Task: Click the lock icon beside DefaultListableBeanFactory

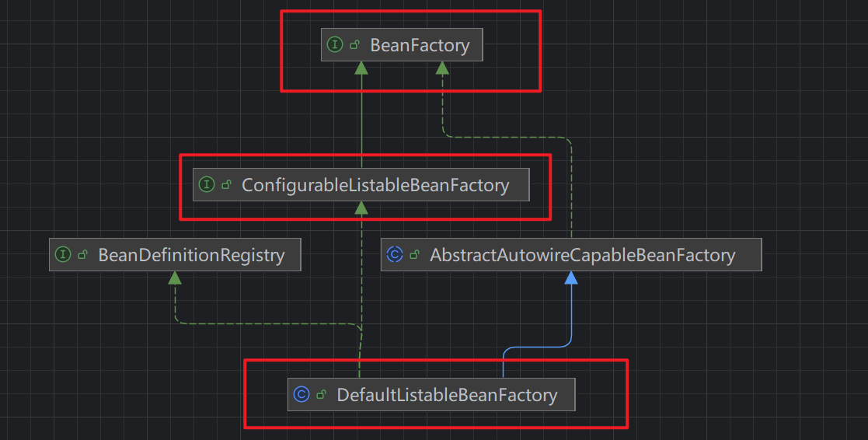Action: point(322,395)
